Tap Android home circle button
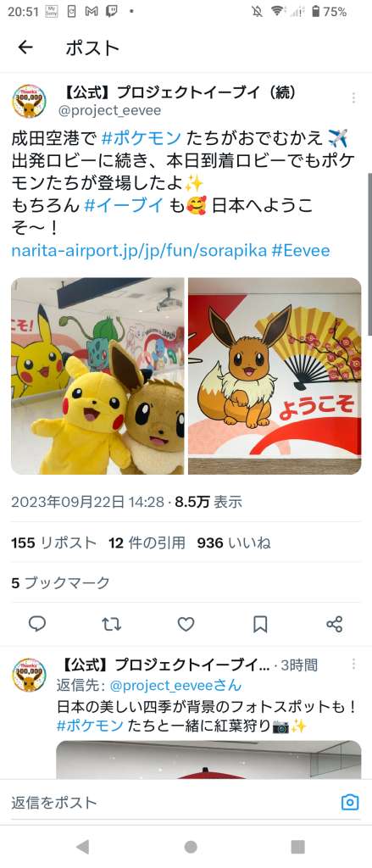Screen dimensions: 372x868 click(x=191, y=847)
